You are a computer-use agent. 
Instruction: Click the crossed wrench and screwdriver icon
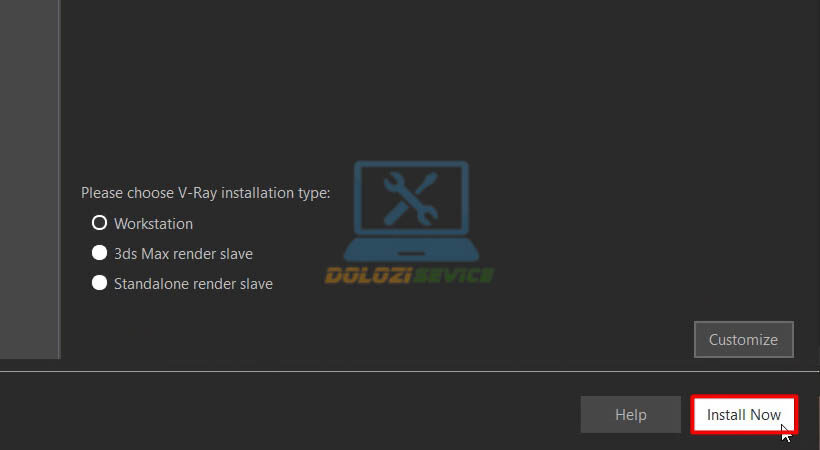point(411,199)
